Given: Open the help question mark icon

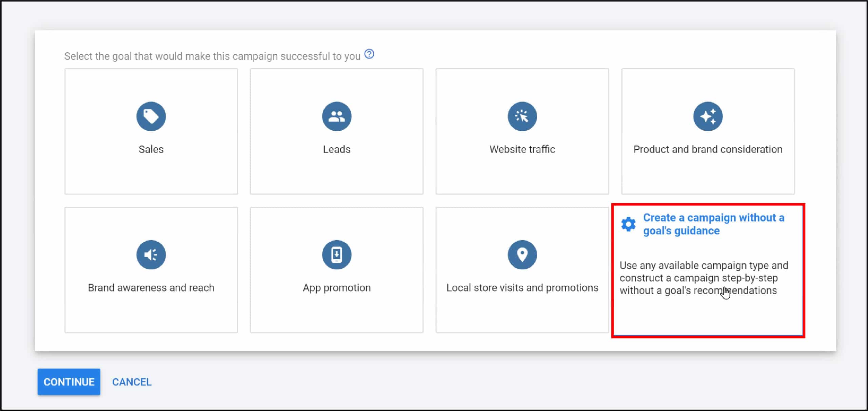Looking at the screenshot, I should pyautogui.click(x=369, y=54).
